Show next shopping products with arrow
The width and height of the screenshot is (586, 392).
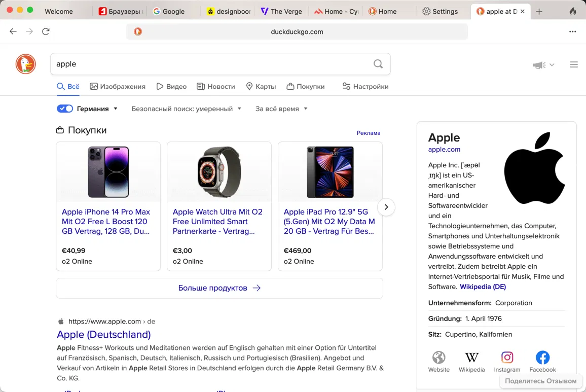386,207
